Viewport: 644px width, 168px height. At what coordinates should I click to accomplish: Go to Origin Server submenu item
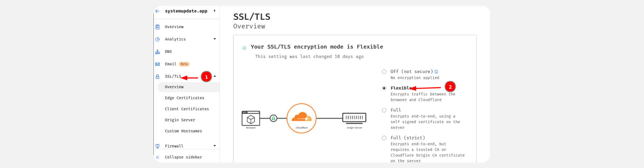coord(180,120)
